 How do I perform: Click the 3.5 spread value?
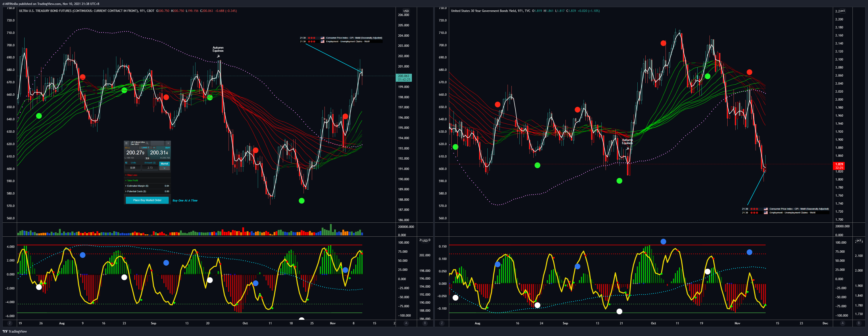pyautogui.click(x=147, y=158)
